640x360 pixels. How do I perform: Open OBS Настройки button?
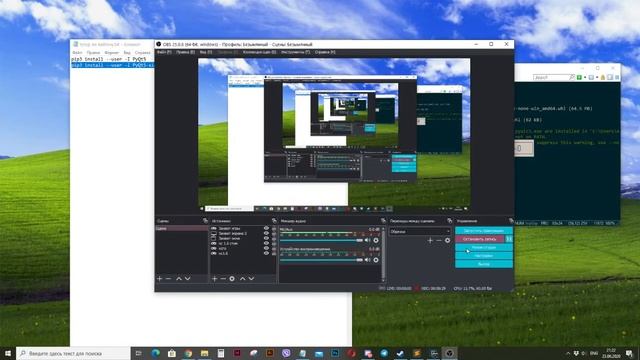tap(484, 256)
